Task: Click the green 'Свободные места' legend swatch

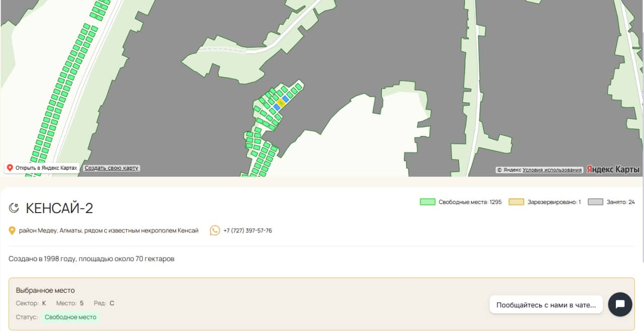Action: pyautogui.click(x=427, y=202)
